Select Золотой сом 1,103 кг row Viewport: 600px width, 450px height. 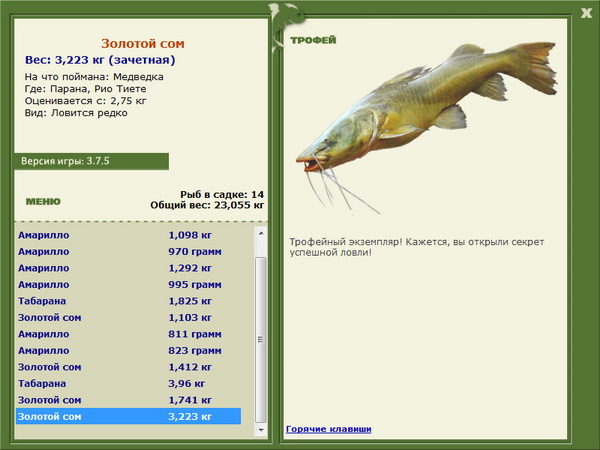pyautogui.click(x=129, y=317)
